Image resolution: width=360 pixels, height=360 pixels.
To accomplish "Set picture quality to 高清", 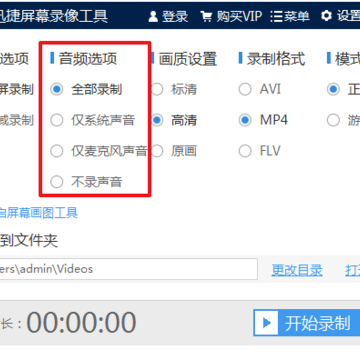I will [157, 120].
